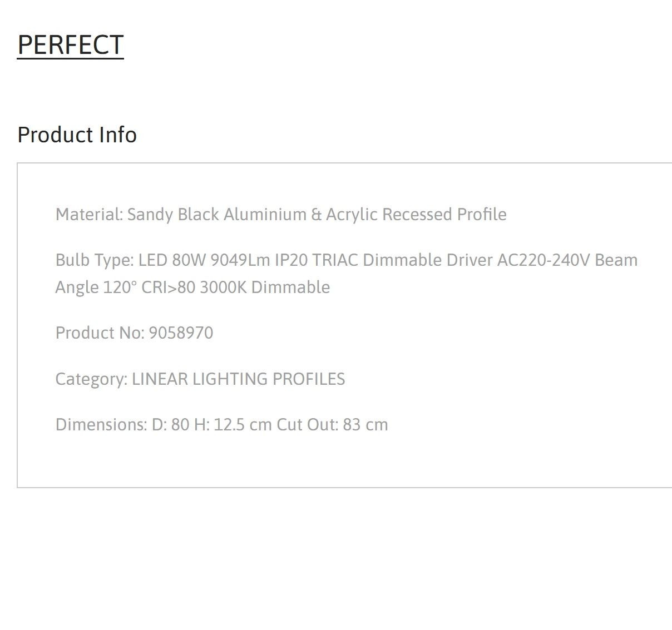672x630 pixels.
Task: Click the Product Info heading
Action: tap(77, 135)
